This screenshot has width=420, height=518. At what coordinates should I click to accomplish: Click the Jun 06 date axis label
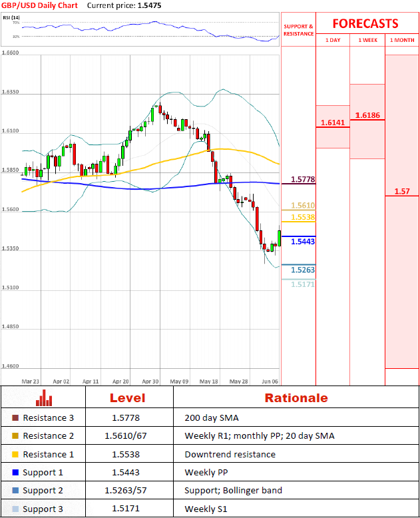(270, 382)
